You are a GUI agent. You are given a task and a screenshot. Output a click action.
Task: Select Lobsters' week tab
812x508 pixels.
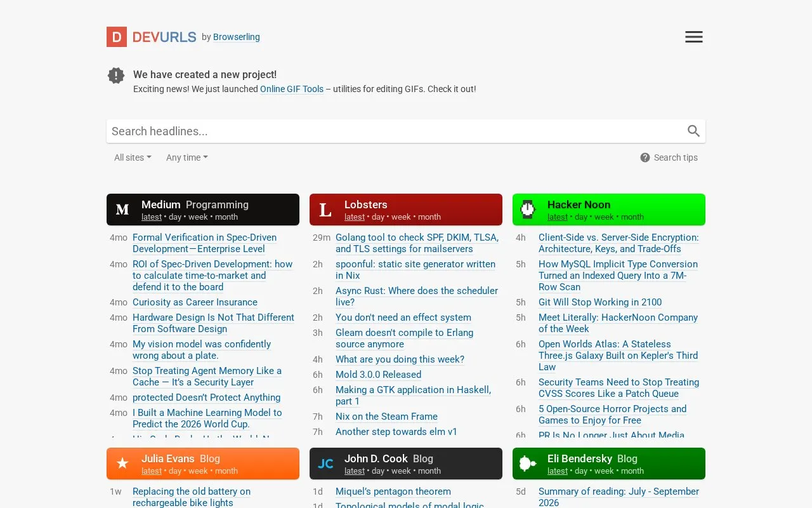pyautogui.click(x=401, y=217)
